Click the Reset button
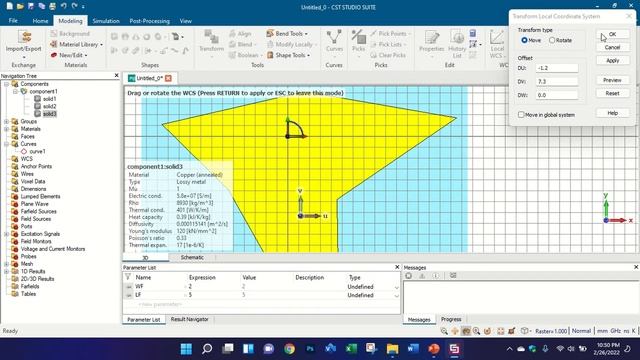 [612, 93]
